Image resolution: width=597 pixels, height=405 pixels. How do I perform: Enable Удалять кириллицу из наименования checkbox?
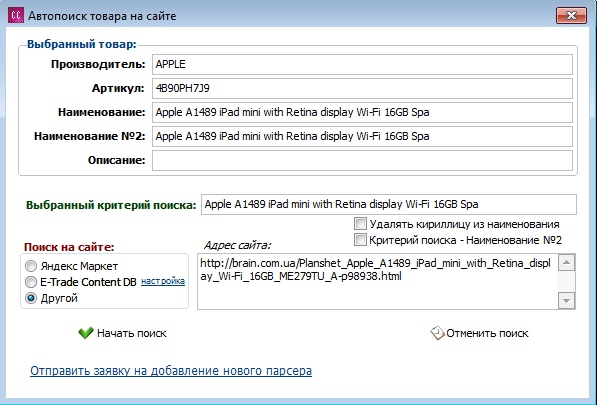coord(360,223)
